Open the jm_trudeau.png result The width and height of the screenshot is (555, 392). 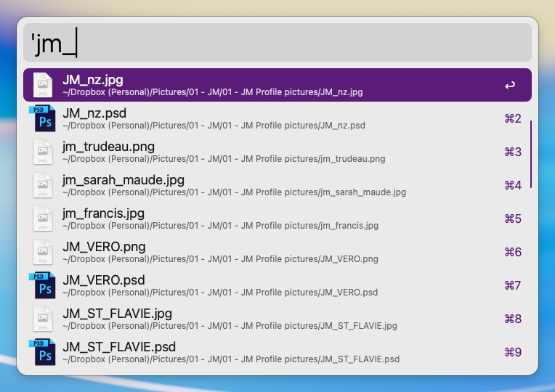coord(218,152)
